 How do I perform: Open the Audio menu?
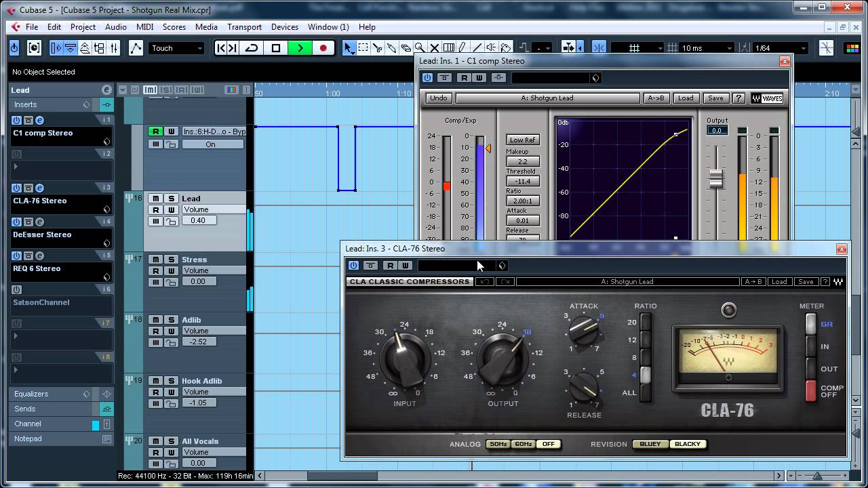[116, 27]
